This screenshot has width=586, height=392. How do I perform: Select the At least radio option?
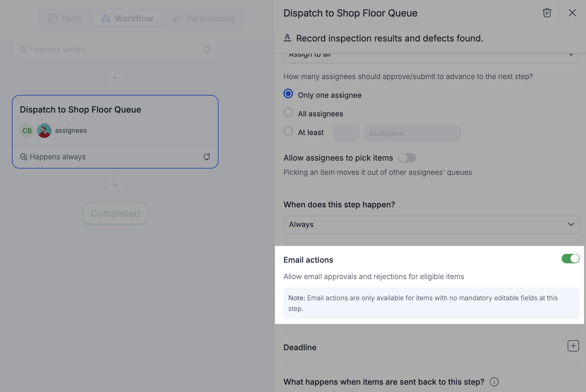pyautogui.click(x=288, y=131)
